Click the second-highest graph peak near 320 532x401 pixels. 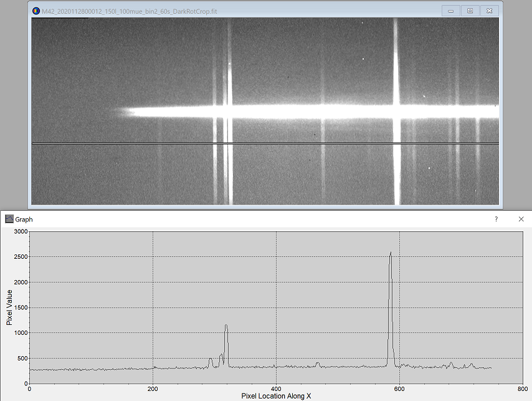coord(226,326)
